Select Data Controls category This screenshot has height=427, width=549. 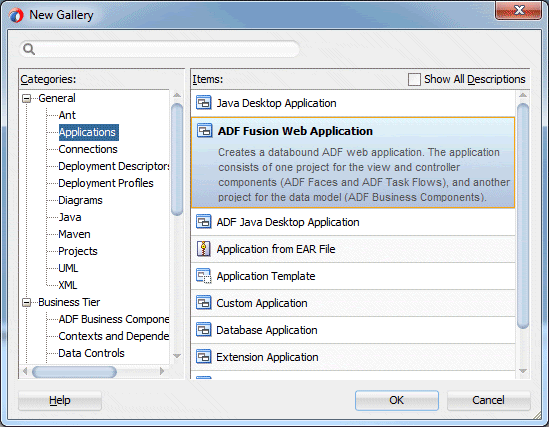coord(91,353)
